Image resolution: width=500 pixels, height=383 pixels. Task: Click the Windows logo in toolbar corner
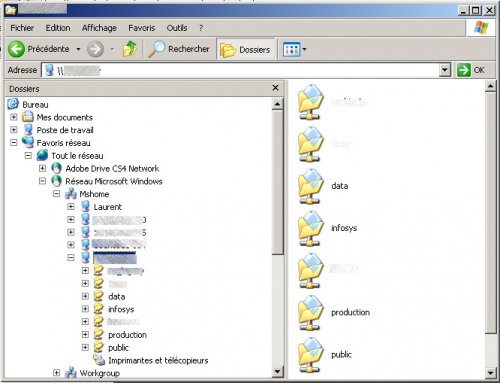click(481, 28)
